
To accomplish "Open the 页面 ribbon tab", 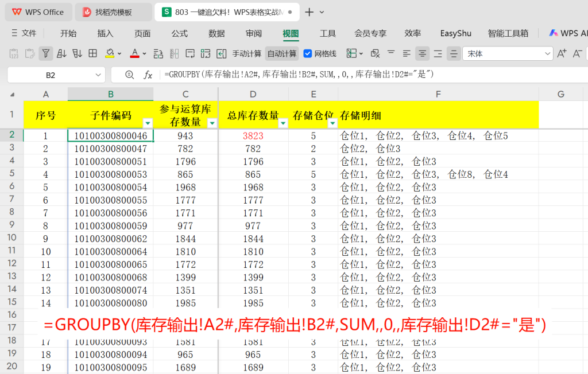I will click(x=142, y=33).
